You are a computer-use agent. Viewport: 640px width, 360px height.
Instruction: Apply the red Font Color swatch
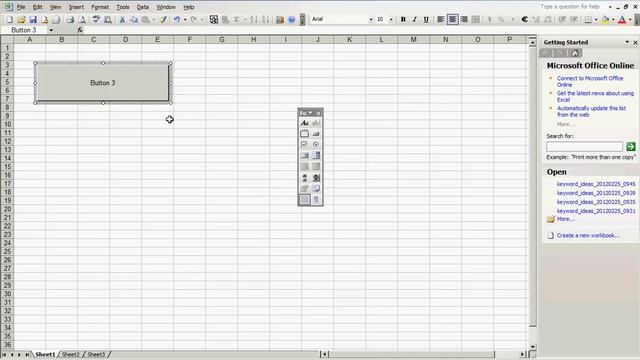(x=622, y=20)
